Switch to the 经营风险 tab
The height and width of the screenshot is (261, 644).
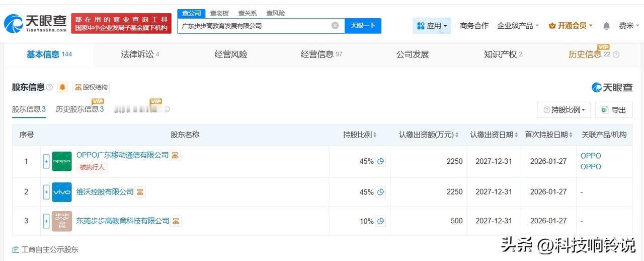pyautogui.click(x=231, y=54)
